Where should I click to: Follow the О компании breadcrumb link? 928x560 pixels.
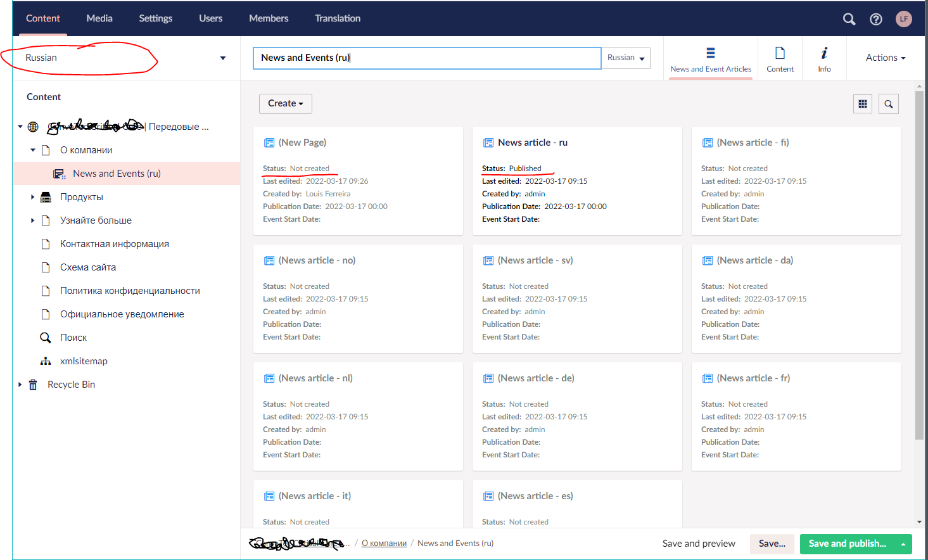click(384, 544)
